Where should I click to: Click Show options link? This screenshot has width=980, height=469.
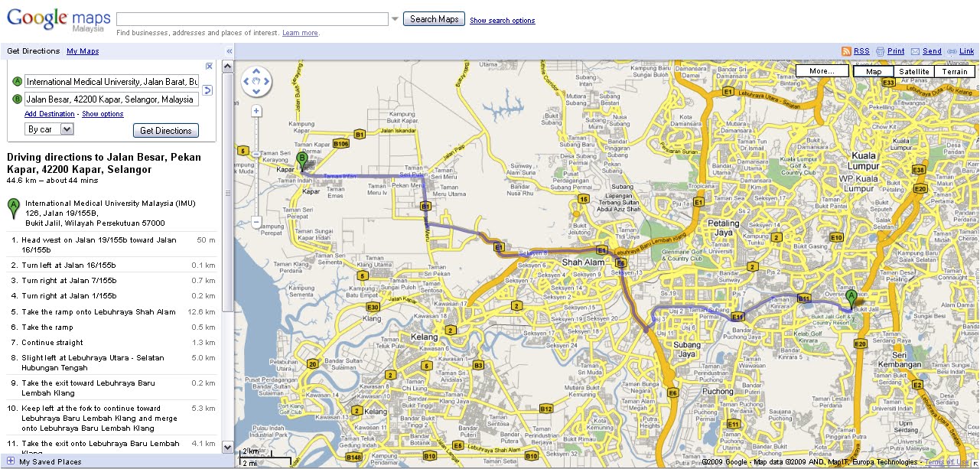[103, 114]
